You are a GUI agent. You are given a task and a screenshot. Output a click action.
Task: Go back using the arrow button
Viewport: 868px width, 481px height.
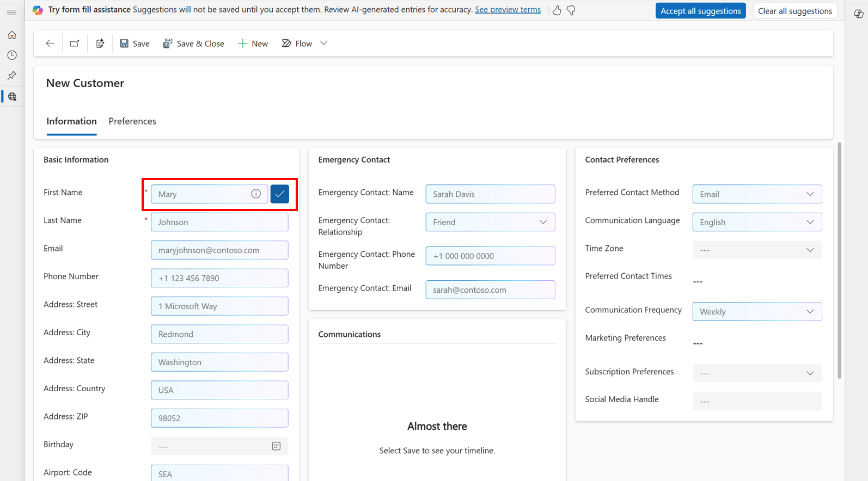pos(50,44)
